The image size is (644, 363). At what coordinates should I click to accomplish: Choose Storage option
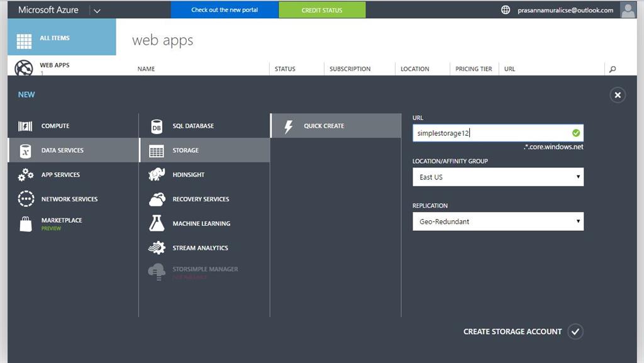point(204,150)
